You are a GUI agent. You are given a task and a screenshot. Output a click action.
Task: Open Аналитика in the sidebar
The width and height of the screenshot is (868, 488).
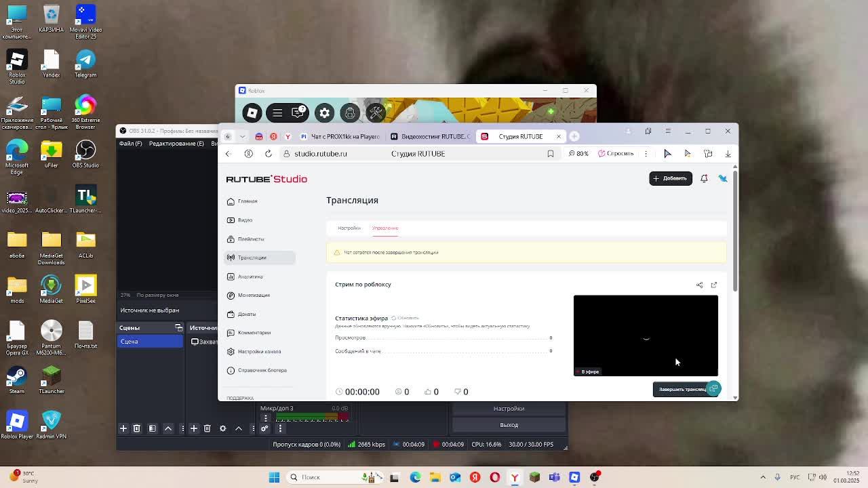pyautogui.click(x=260, y=277)
